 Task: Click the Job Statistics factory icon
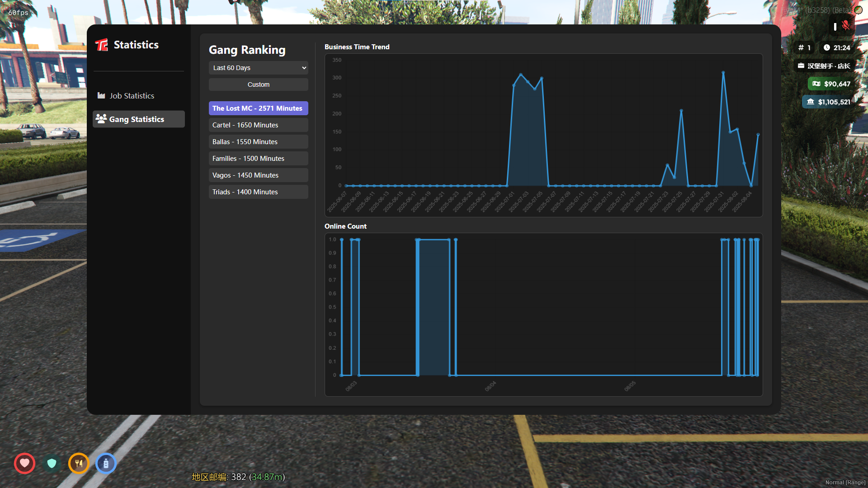point(101,95)
